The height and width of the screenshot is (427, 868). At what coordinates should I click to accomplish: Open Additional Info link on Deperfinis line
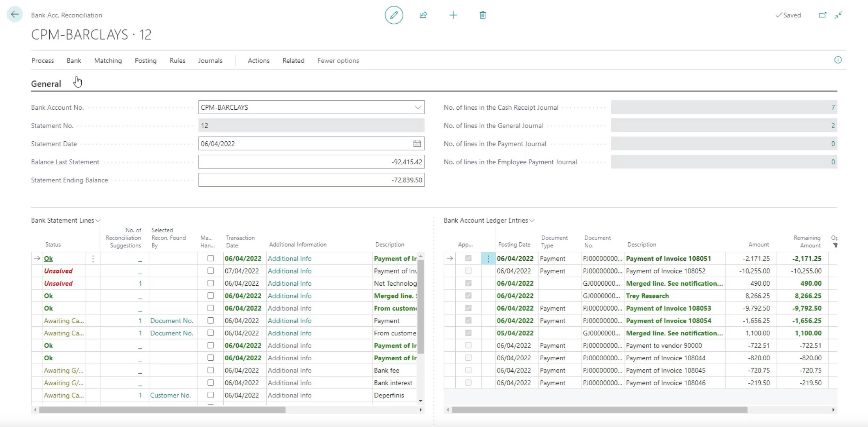(290, 395)
